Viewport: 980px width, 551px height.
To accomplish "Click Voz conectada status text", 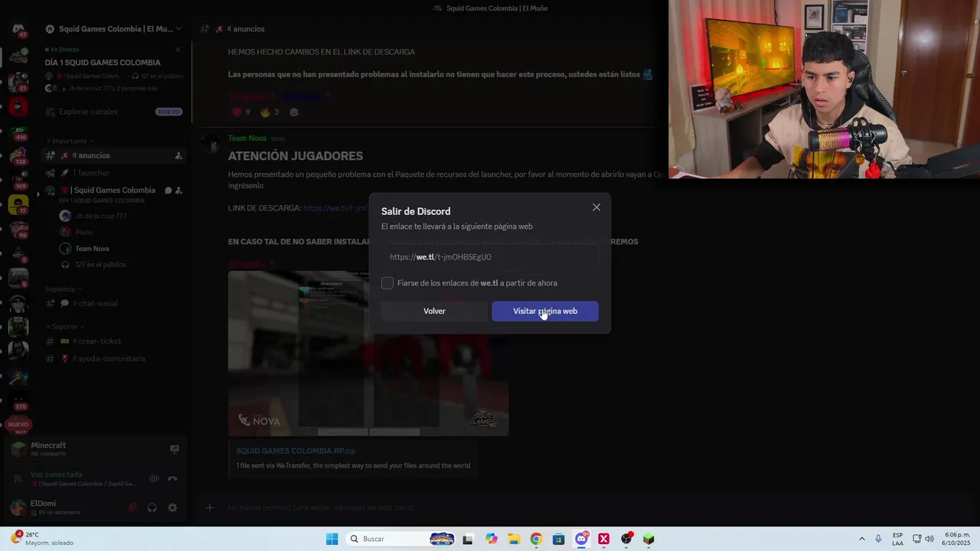I will coord(56,474).
